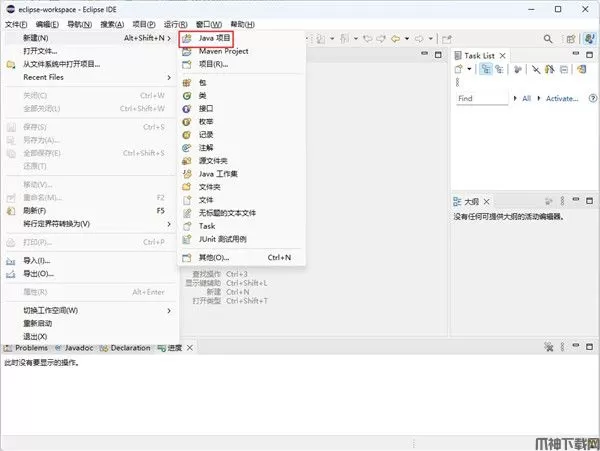
Task: Click the Java 工作集 working set icon
Action: pos(187,174)
